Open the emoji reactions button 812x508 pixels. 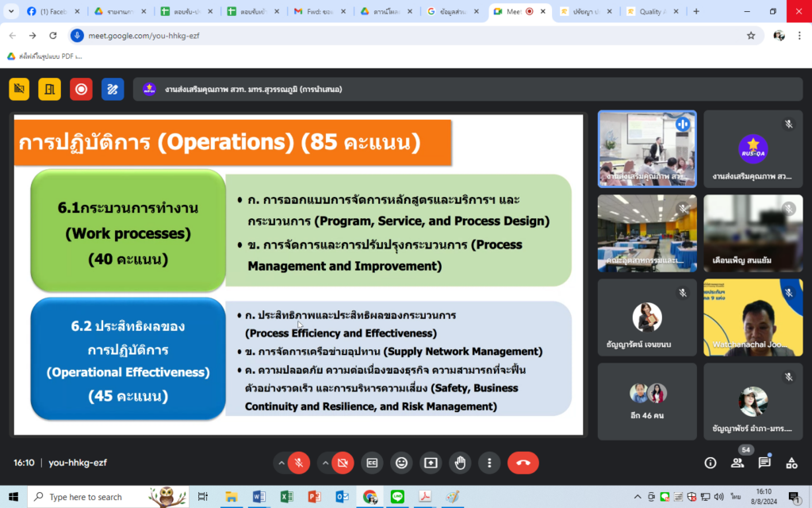coord(401,463)
